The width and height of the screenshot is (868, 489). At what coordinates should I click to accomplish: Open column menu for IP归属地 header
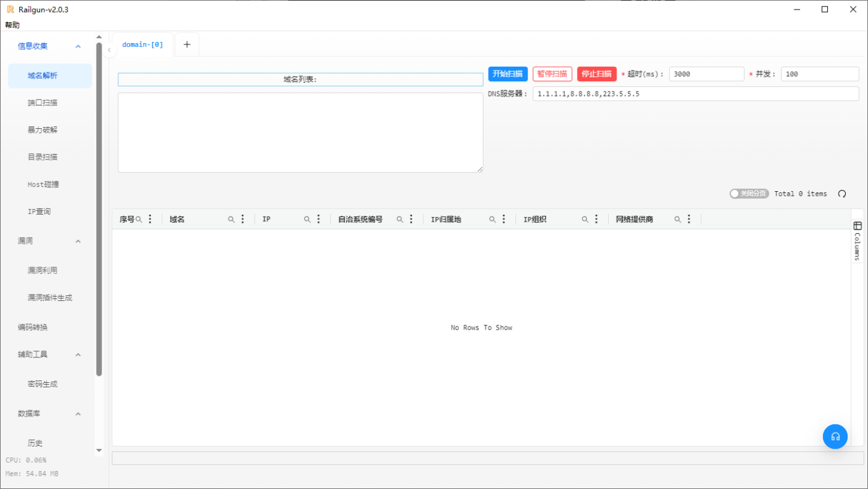504,219
